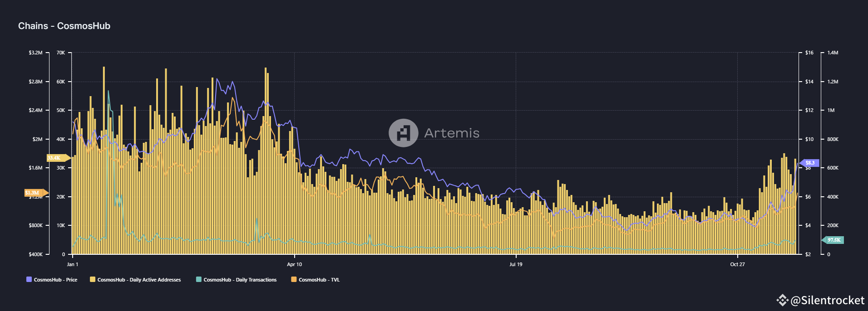Click the $2M TVL axis label
Viewport: 868px width, 311px height.
pos(37,139)
